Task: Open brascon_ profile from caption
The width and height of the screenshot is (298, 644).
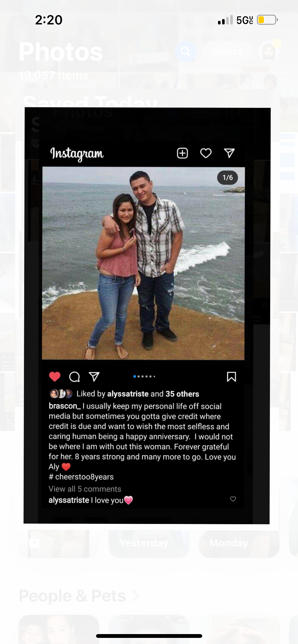Action: click(65, 406)
